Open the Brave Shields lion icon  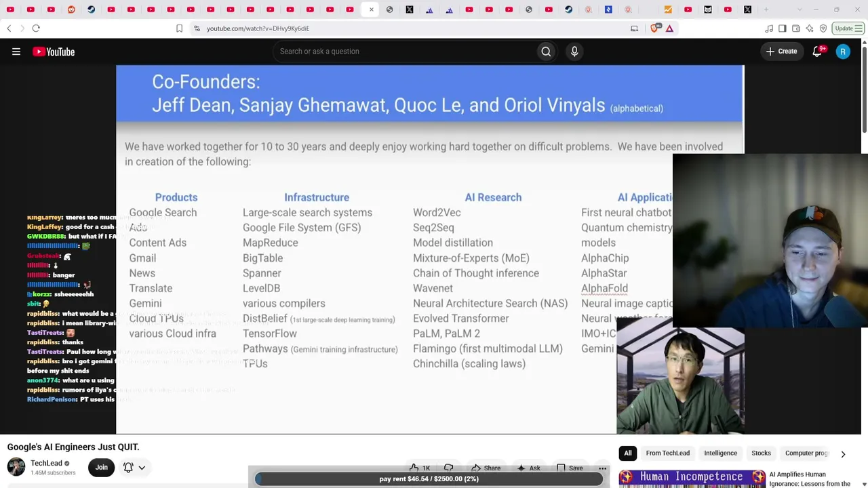tap(655, 28)
